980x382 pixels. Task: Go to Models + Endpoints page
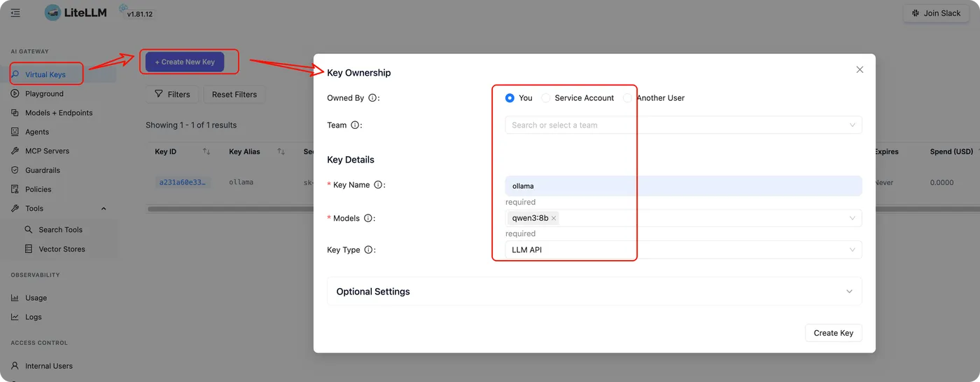[x=59, y=113]
